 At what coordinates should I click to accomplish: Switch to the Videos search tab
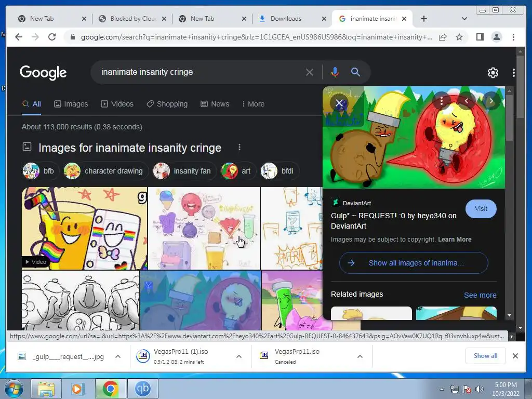tap(117, 104)
